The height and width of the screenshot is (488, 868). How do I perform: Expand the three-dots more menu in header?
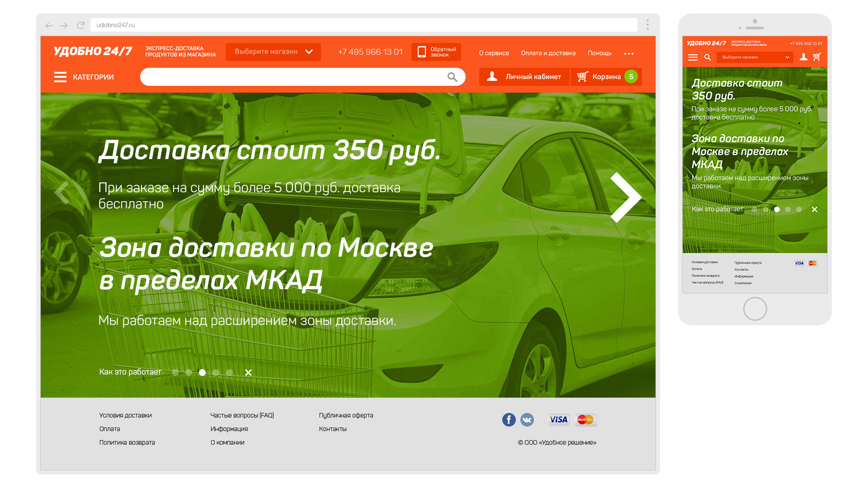pyautogui.click(x=628, y=53)
